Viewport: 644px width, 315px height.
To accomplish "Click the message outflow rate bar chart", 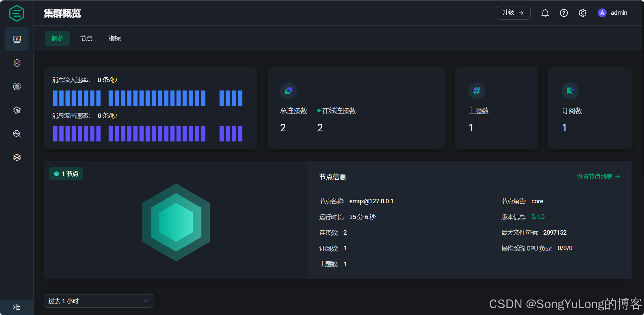I will click(148, 134).
